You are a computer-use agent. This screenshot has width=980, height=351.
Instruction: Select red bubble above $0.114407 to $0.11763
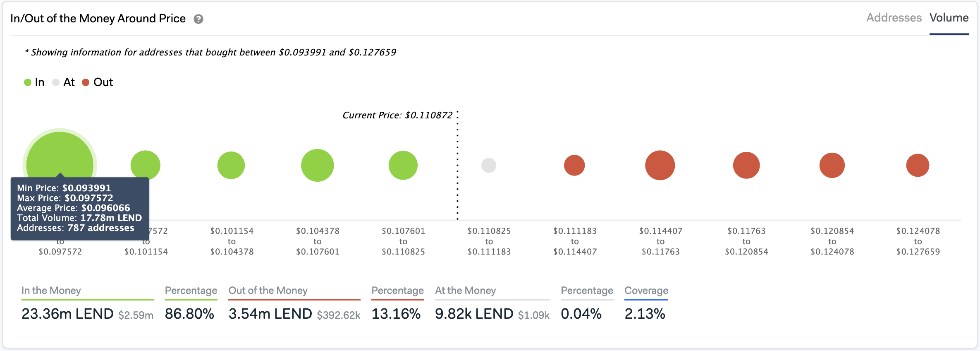click(660, 165)
